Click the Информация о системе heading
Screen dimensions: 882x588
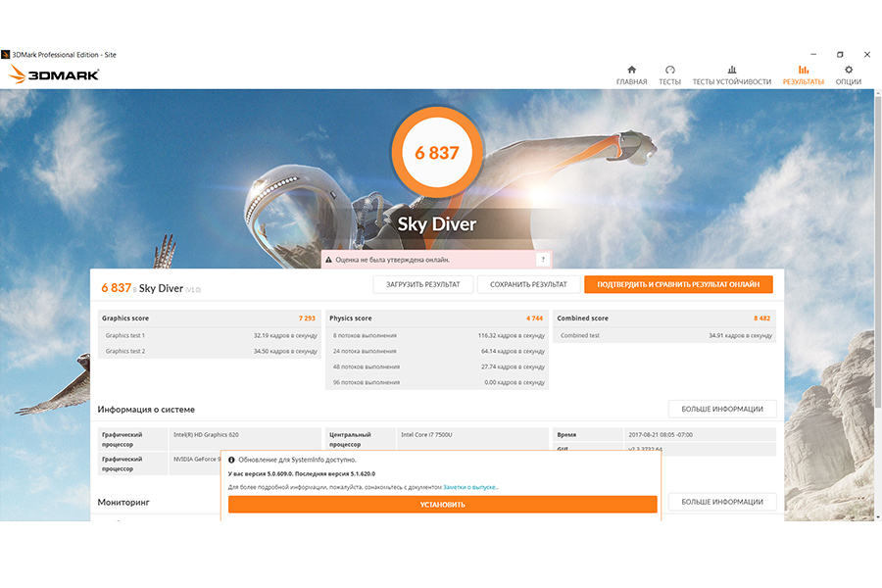[x=146, y=410]
